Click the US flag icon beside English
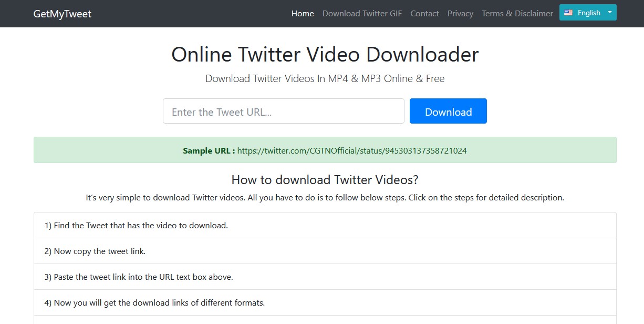The height and width of the screenshot is (324, 644). (568, 12)
